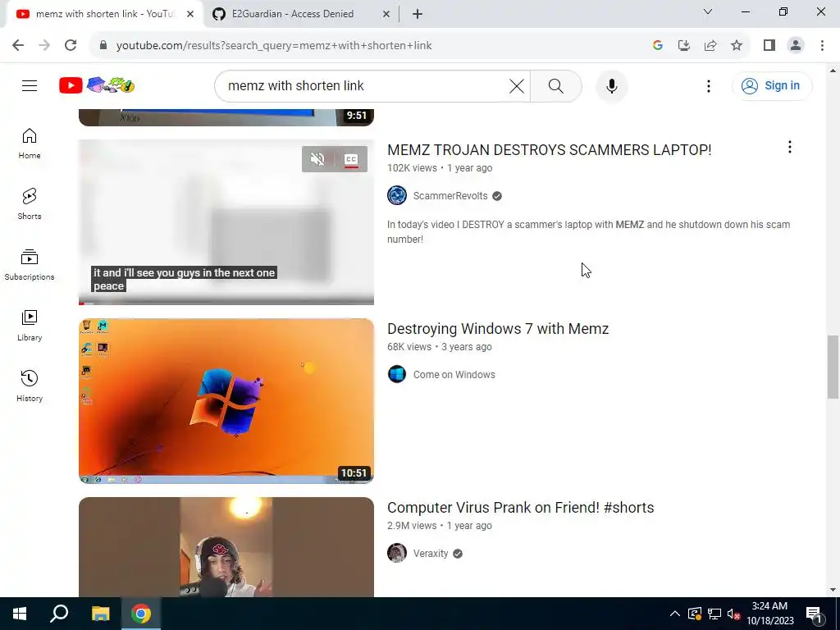
Task: Open History in the sidebar
Action: tap(30, 386)
